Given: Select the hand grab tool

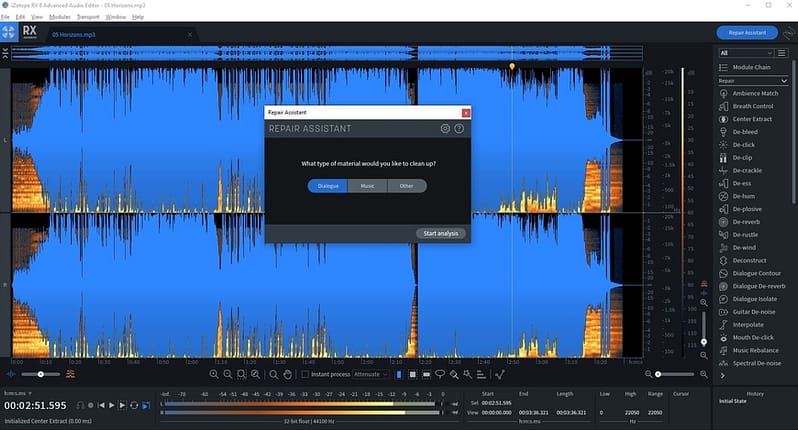Looking at the screenshot, I should point(288,375).
